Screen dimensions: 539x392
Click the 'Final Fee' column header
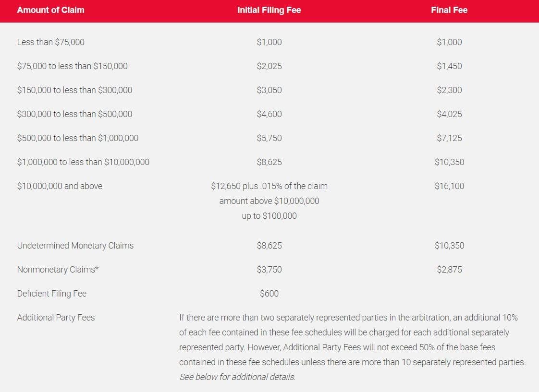(x=449, y=10)
